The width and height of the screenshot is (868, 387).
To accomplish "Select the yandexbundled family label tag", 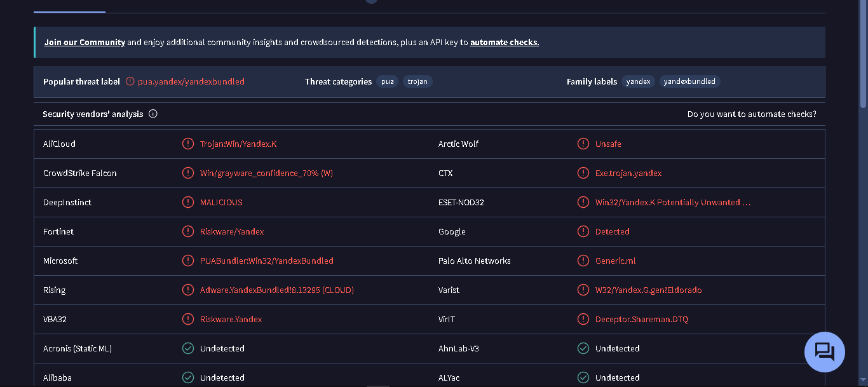I will pos(689,81).
